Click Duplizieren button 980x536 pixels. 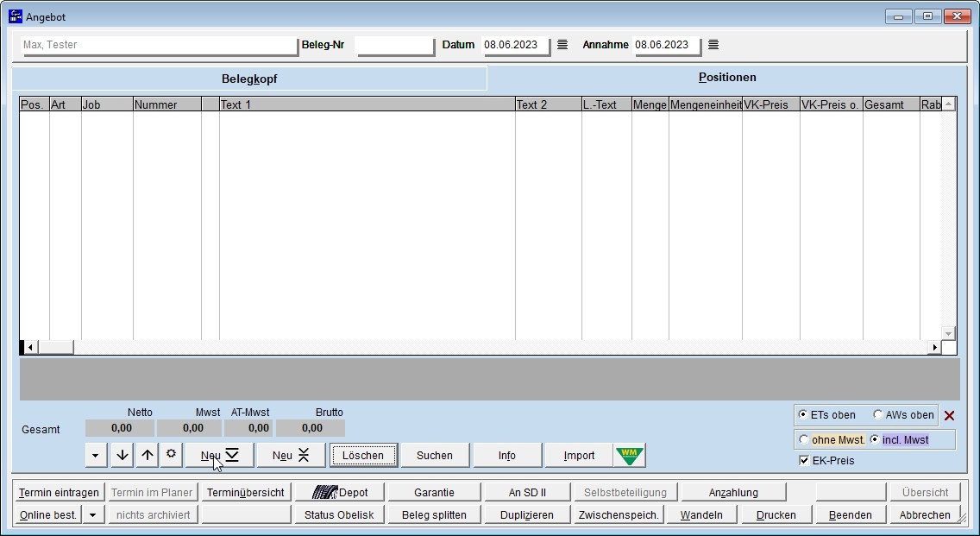pyautogui.click(x=527, y=515)
